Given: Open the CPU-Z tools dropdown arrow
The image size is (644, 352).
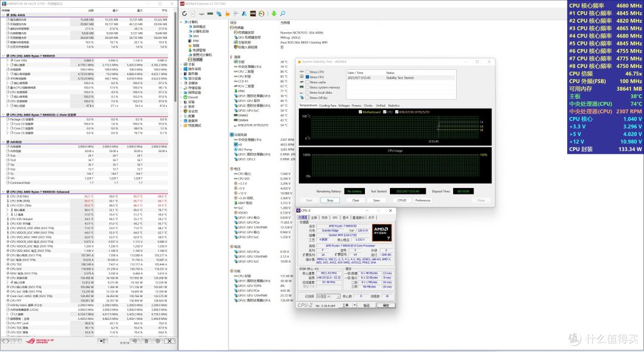Looking at the screenshot, I should [355, 305].
